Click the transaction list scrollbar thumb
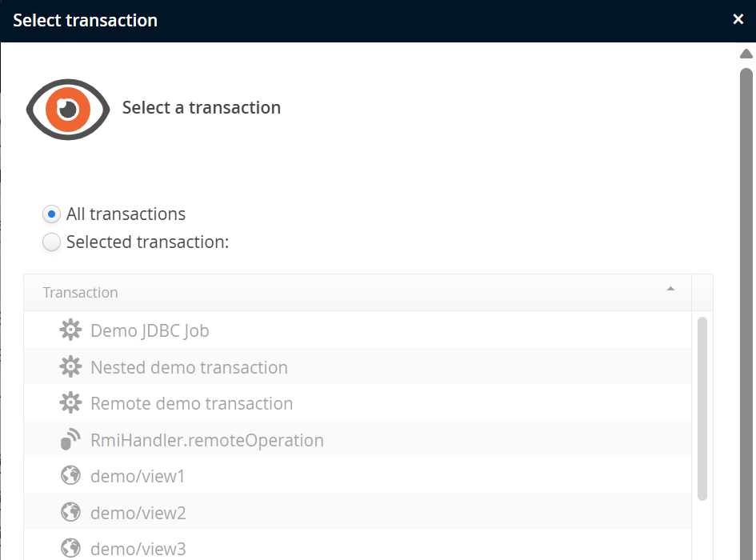The height and width of the screenshot is (560, 756). click(702, 408)
